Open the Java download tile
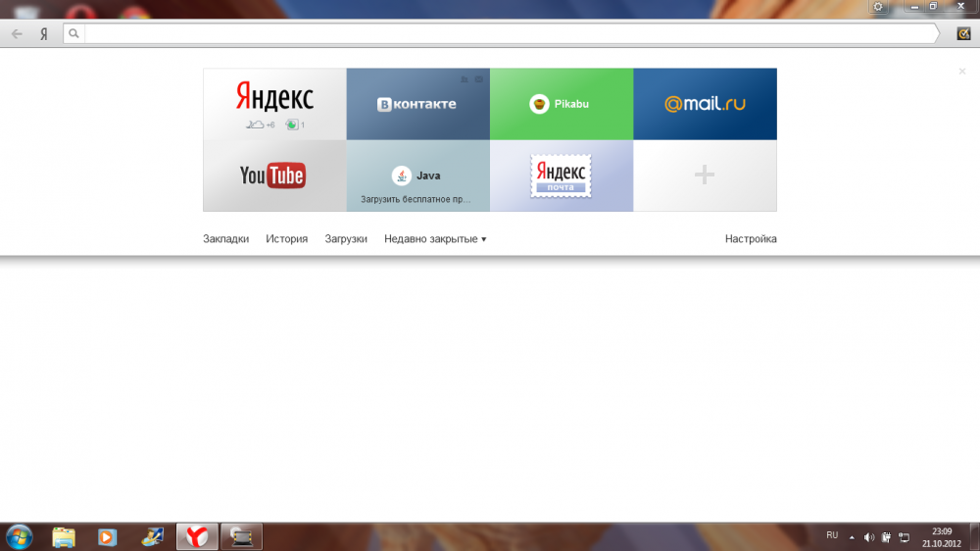 (x=418, y=175)
